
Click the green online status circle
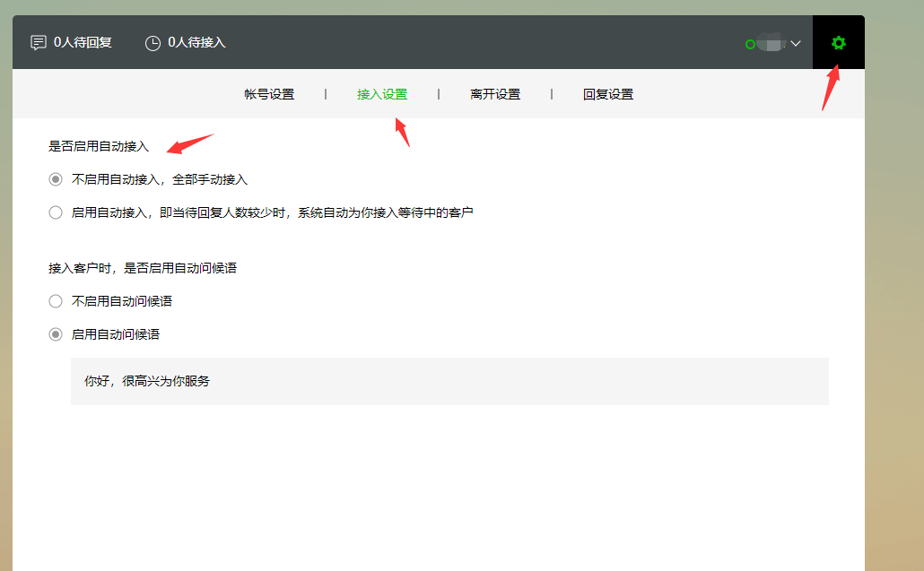click(x=750, y=44)
